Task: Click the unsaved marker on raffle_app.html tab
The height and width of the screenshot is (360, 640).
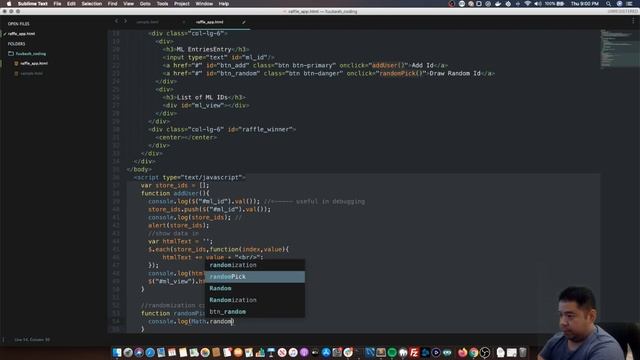Action: tap(244, 22)
